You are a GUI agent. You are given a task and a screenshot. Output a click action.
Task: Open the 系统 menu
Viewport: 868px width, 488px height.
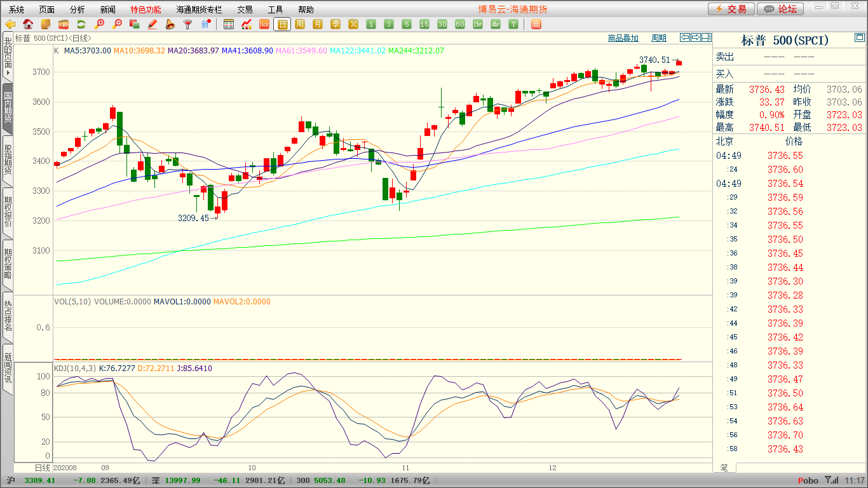coord(17,10)
